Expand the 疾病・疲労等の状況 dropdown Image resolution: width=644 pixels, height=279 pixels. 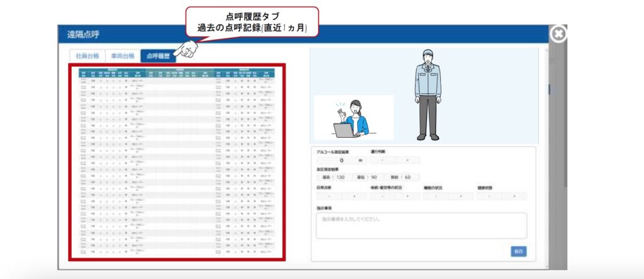[x=395, y=196]
